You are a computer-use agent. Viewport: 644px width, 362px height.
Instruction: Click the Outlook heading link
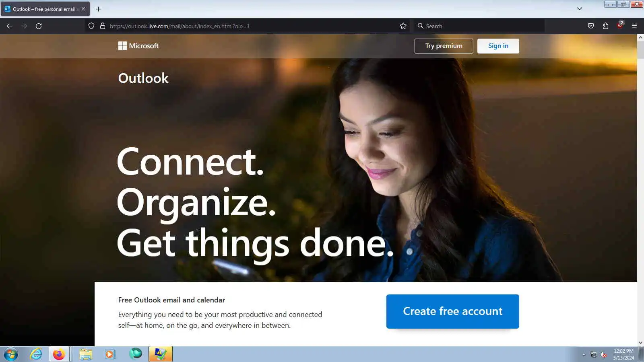143,78
